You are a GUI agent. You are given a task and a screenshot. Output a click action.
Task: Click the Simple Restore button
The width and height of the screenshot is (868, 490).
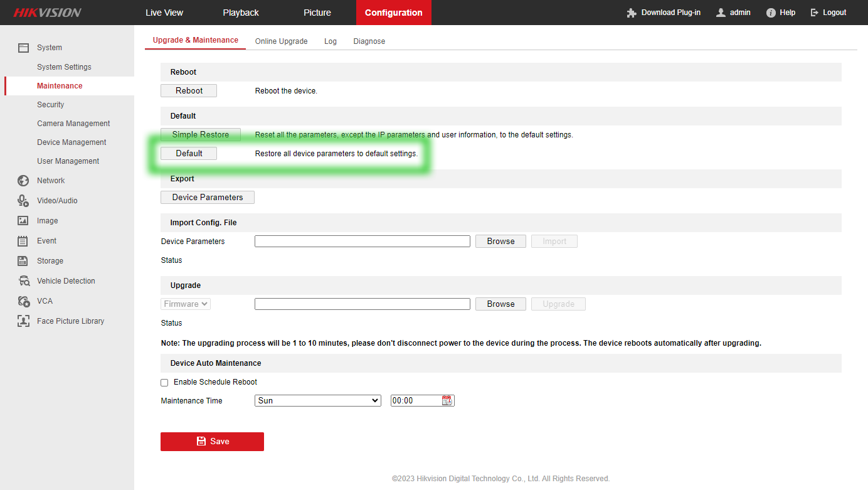201,135
